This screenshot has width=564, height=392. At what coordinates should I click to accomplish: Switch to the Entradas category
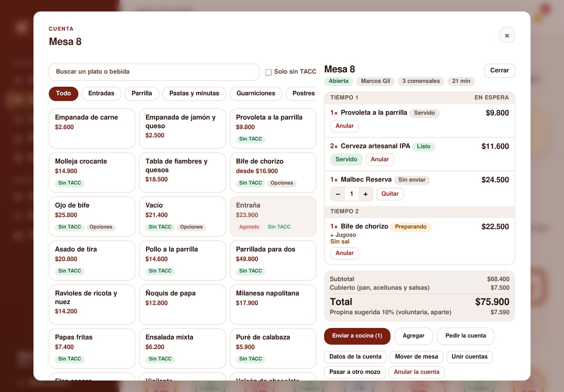[x=101, y=94]
